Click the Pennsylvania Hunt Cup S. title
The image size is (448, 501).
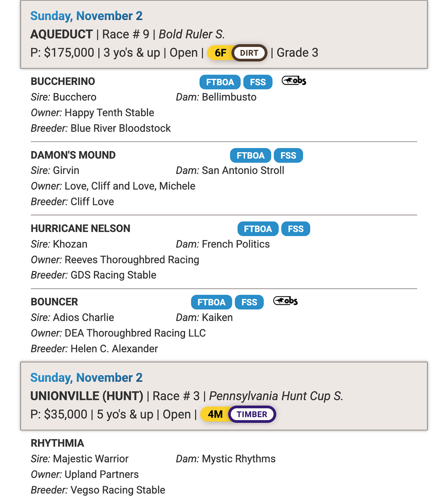pos(276,396)
